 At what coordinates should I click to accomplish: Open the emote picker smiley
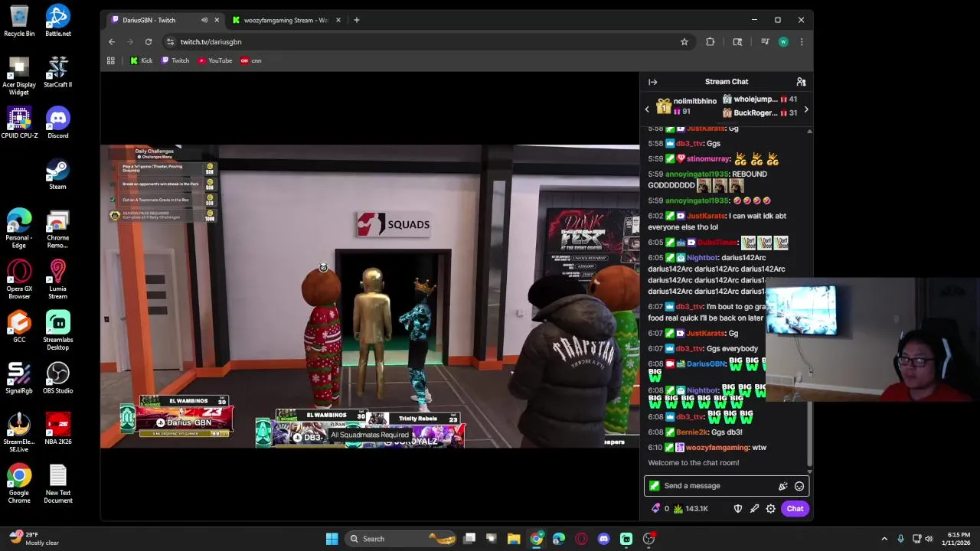coord(799,486)
